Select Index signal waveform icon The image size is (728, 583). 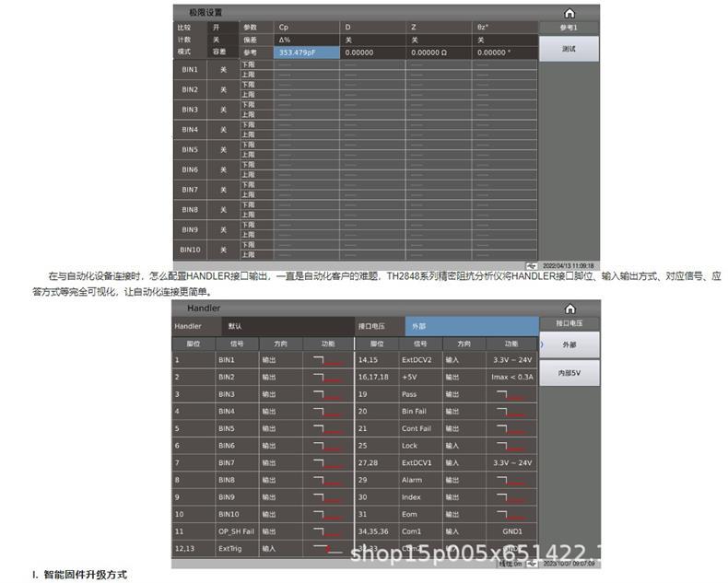pyautogui.click(x=511, y=497)
